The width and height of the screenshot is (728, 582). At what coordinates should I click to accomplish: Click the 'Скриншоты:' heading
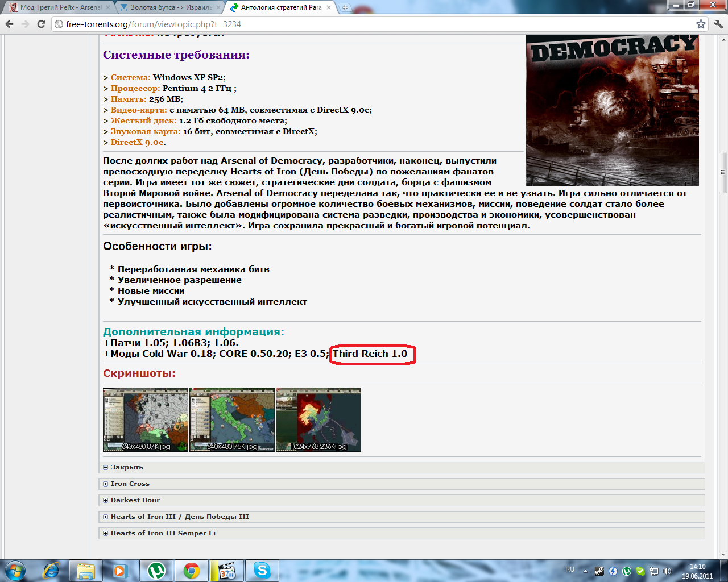point(139,373)
